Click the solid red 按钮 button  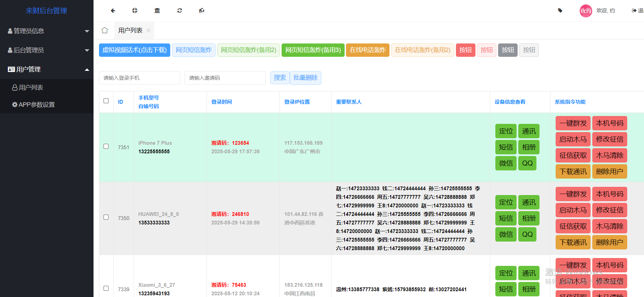coord(466,50)
